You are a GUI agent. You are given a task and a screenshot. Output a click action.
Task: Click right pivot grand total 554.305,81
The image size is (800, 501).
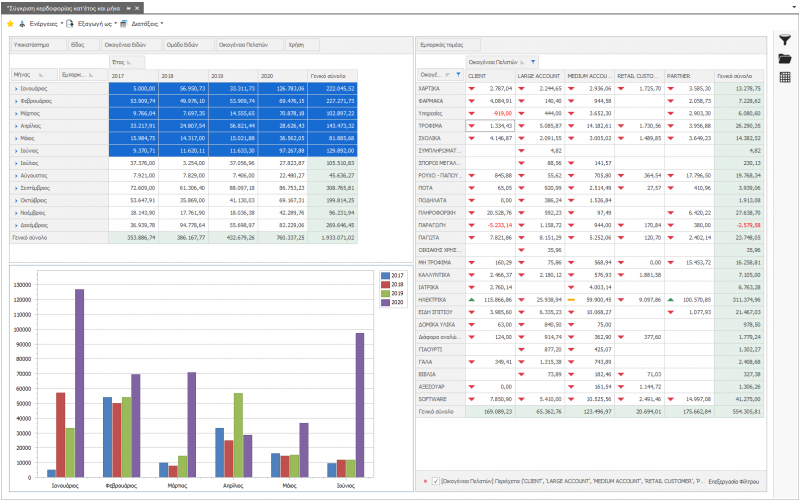739,411
